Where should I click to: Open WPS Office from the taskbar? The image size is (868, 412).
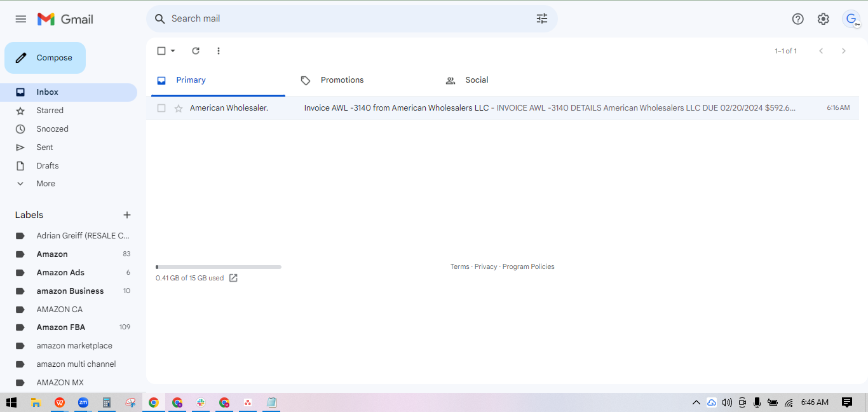pos(60,402)
